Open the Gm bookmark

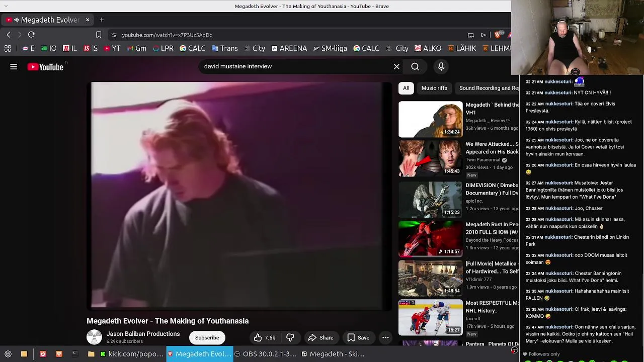tap(136, 48)
